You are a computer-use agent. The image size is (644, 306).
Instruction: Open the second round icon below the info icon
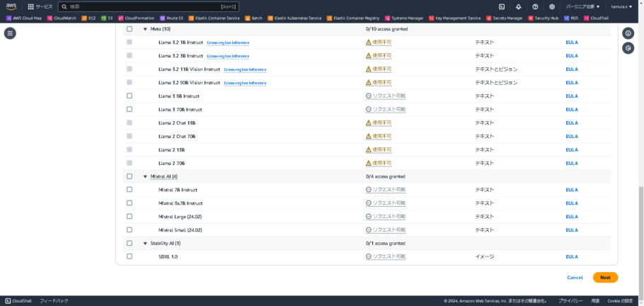pyautogui.click(x=628, y=48)
